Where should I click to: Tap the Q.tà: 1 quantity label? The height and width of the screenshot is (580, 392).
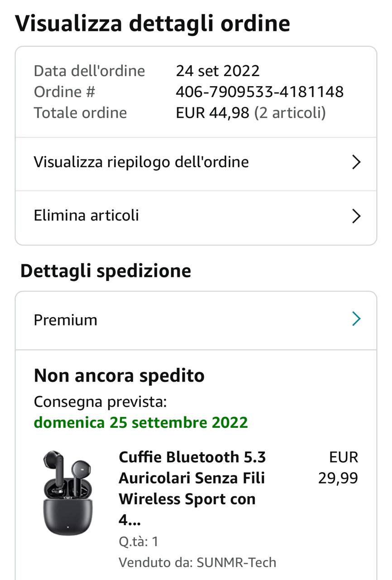point(139,541)
